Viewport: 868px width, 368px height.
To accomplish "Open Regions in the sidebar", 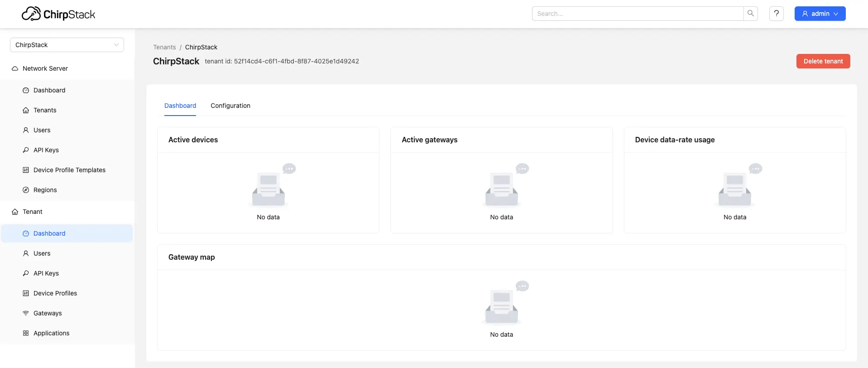I will (x=67, y=190).
